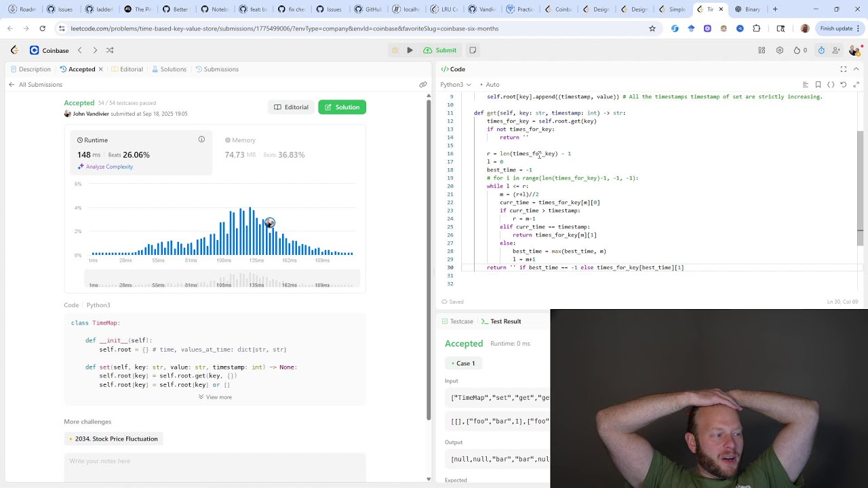Open LeetCode settings gear
The image size is (868, 488).
coord(780,50)
